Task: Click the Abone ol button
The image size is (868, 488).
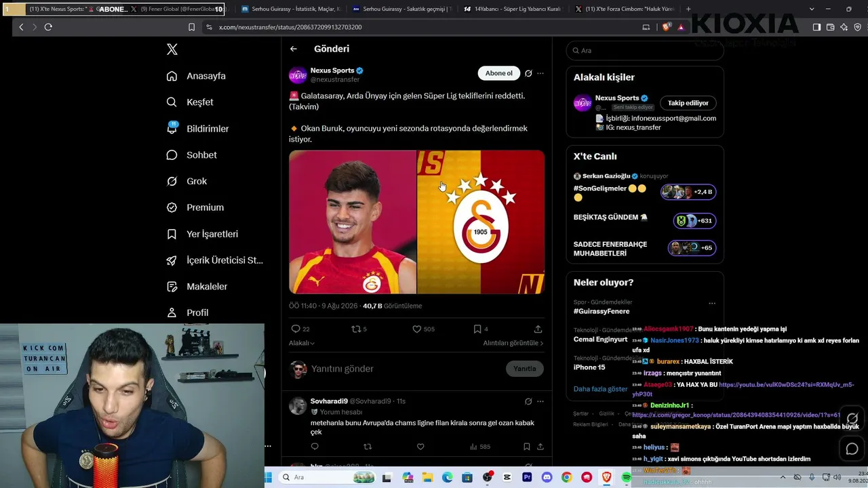Action: pyautogui.click(x=498, y=73)
